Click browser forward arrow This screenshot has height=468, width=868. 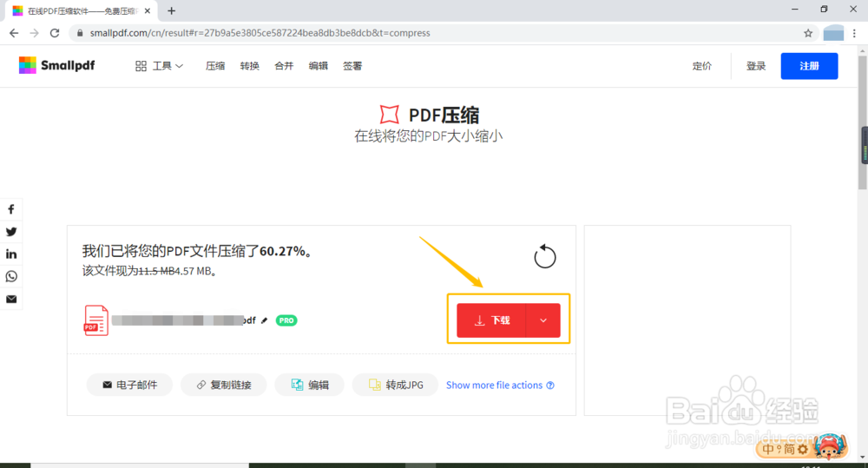point(35,33)
